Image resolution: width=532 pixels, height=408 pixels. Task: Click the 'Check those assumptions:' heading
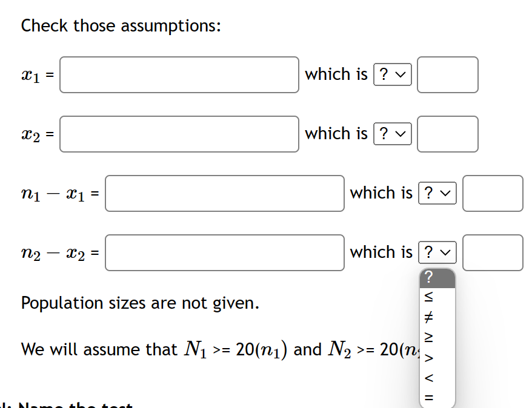(x=121, y=26)
